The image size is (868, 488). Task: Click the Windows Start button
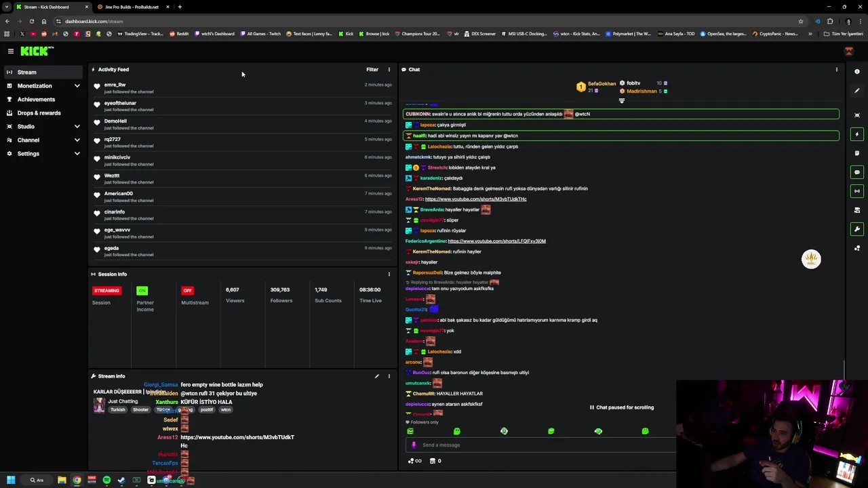pyautogui.click(x=10, y=480)
